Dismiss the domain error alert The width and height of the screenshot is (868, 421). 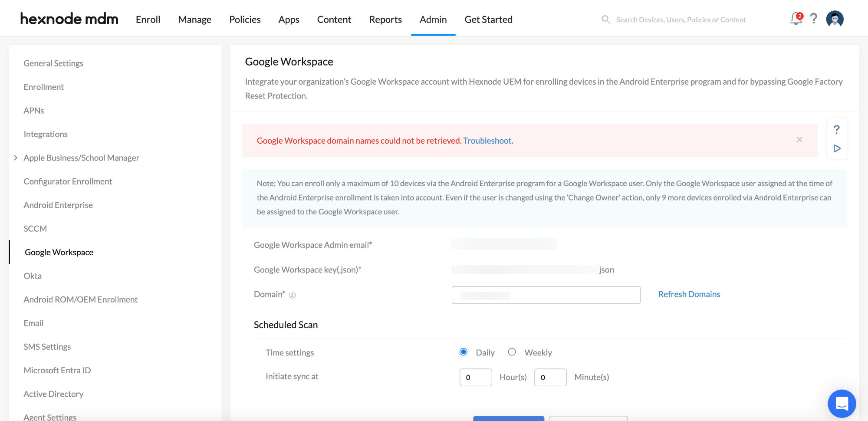[x=799, y=139]
